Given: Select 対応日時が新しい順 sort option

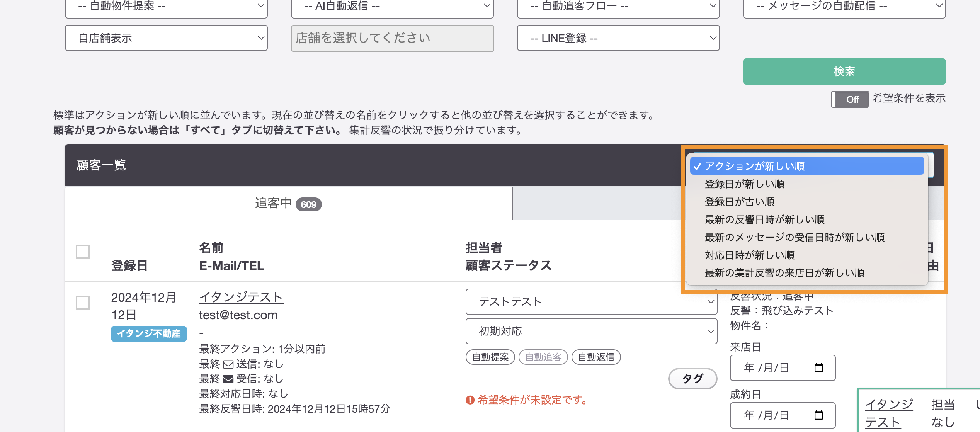Looking at the screenshot, I should (807, 255).
